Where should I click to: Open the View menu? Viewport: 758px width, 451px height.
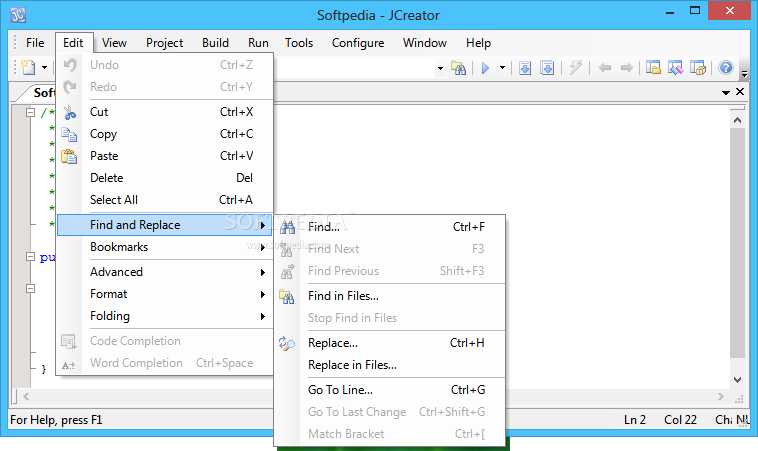coord(114,43)
